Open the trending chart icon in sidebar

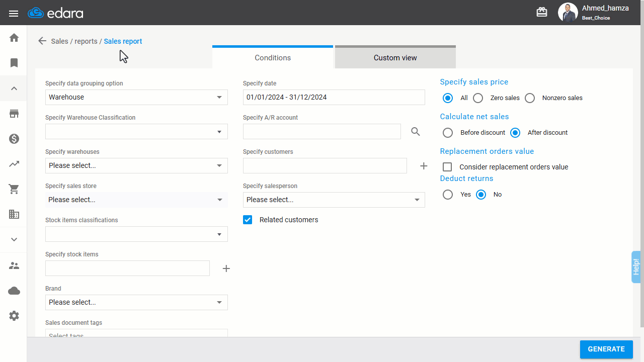pos(14,164)
